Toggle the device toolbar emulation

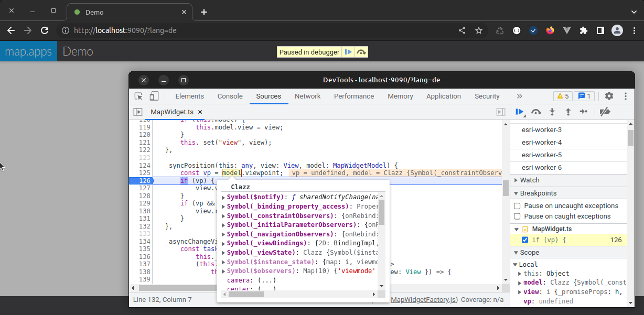point(154,96)
